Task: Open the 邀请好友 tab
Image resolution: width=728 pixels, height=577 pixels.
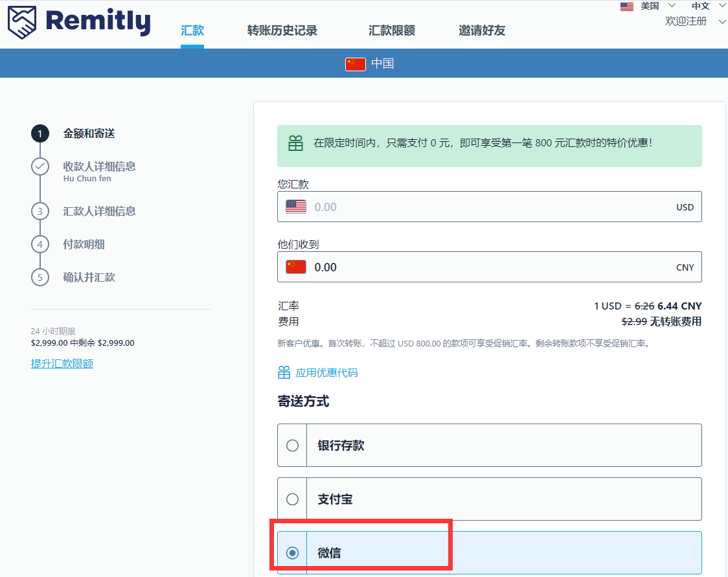Action: click(482, 30)
